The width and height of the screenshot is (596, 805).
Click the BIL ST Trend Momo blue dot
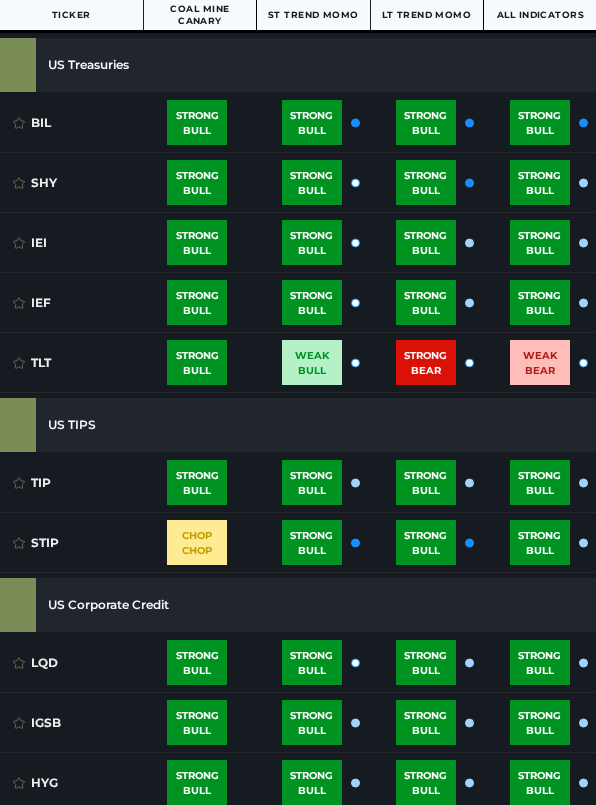(x=355, y=123)
